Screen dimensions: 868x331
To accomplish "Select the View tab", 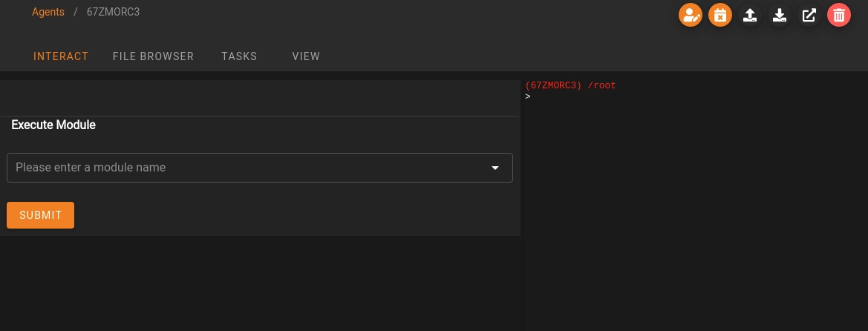I will click(x=306, y=56).
